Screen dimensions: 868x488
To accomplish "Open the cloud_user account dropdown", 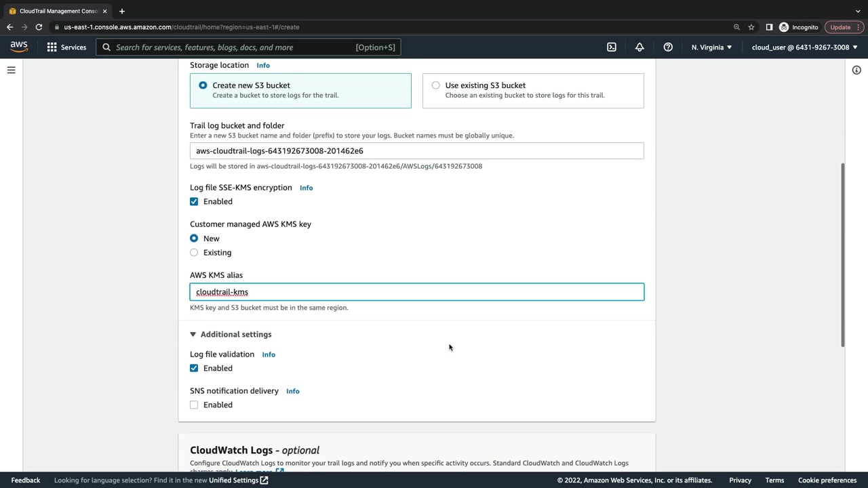I will point(804,47).
